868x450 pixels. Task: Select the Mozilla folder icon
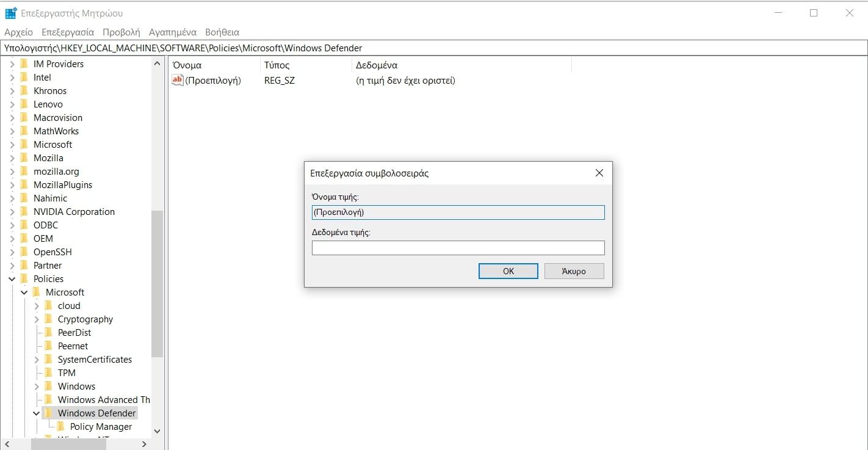(24, 158)
